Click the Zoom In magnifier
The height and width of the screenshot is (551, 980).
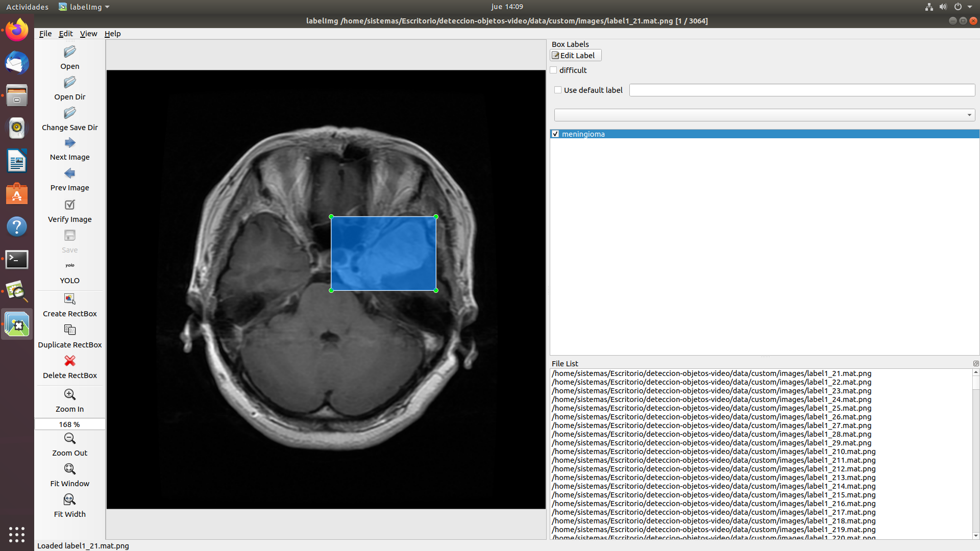[x=70, y=394]
